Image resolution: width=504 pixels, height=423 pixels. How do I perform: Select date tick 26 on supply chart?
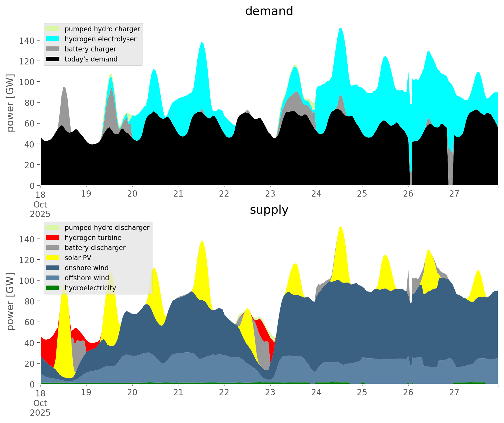[x=408, y=393]
